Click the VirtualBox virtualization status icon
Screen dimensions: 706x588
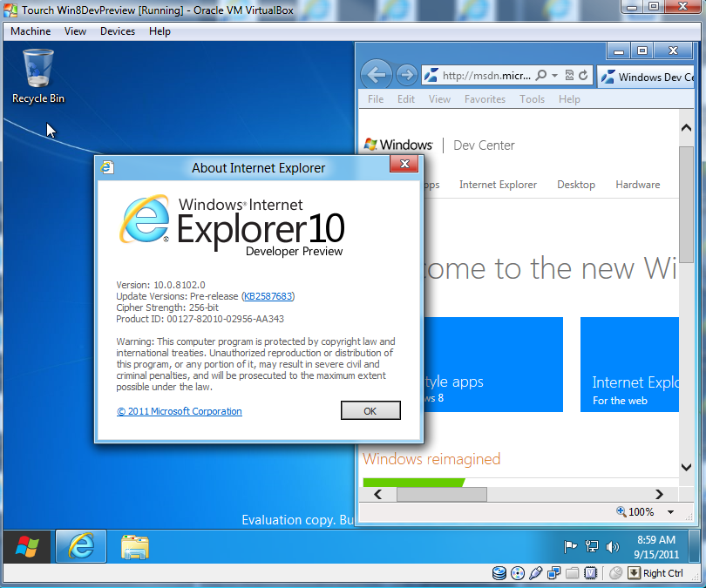click(x=590, y=573)
